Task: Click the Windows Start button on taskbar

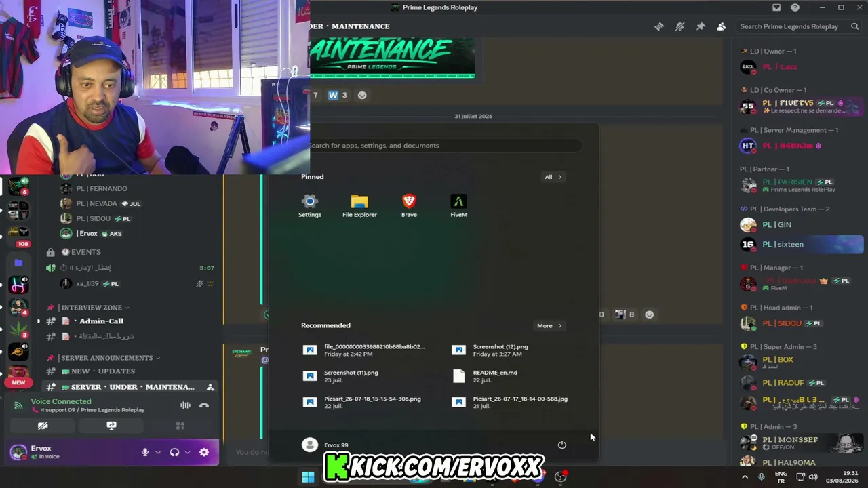Action: tap(308, 477)
